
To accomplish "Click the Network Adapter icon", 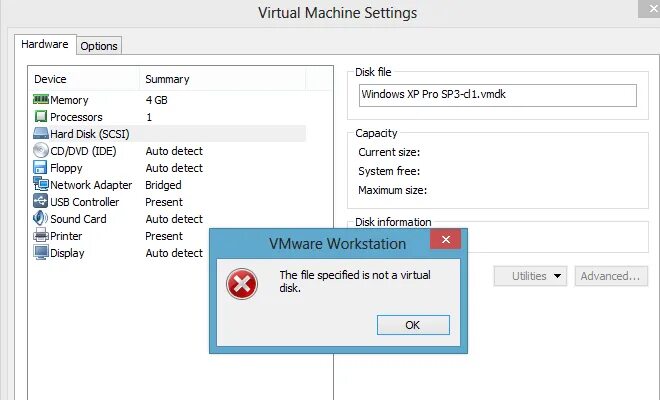I will click(x=41, y=185).
